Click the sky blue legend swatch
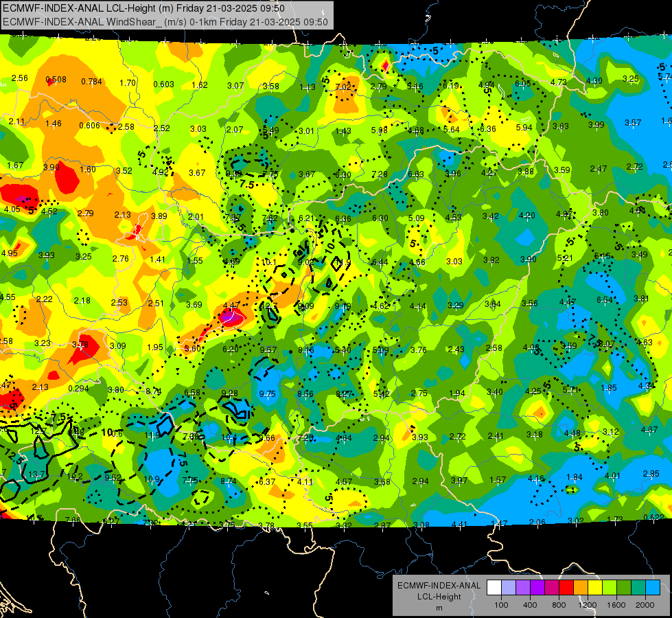Image resolution: width=672 pixels, height=618 pixels. point(653,588)
